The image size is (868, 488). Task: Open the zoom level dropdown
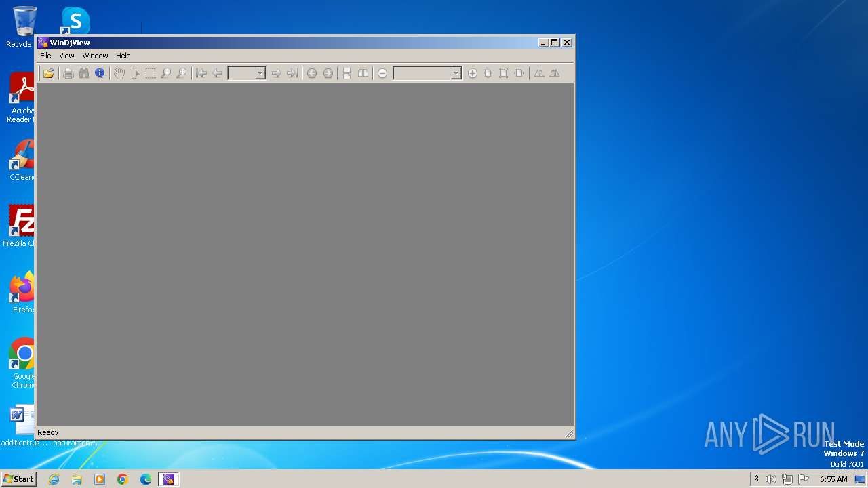[456, 73]
